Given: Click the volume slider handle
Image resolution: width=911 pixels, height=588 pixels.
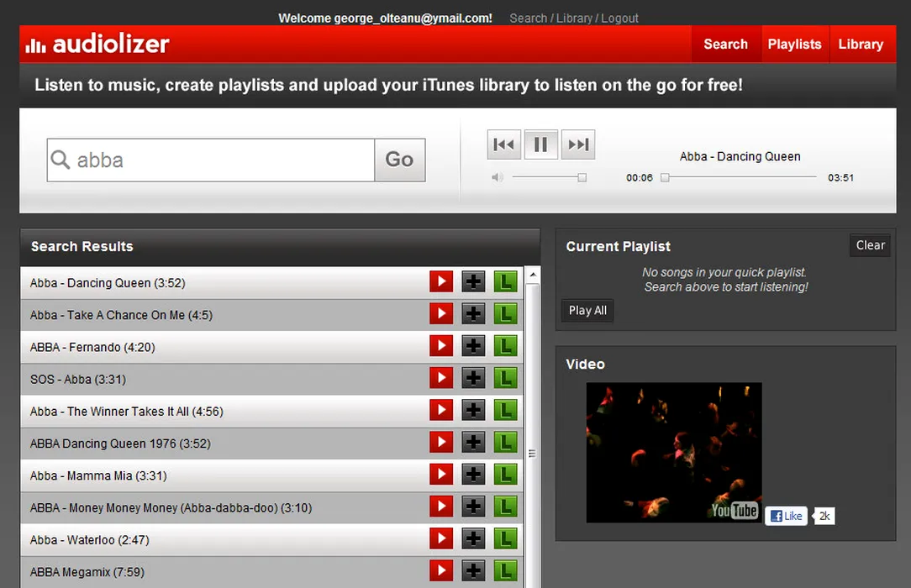Looking at the screenshot, I should click(582, 177).
